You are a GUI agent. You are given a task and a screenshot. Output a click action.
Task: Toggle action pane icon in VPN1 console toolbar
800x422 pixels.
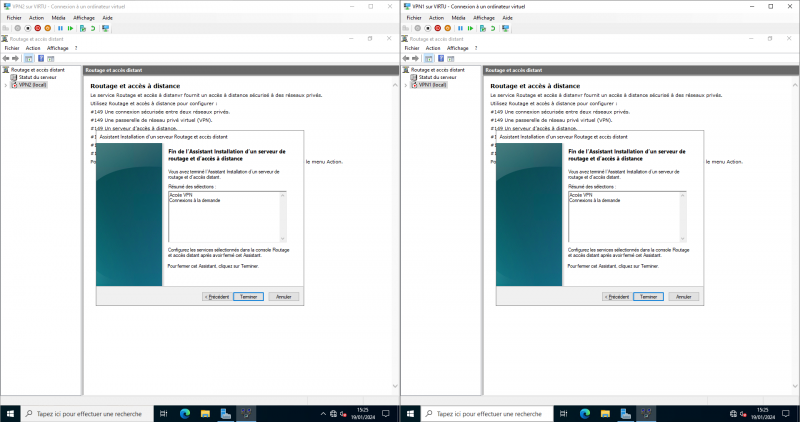(x=451, y=59)
